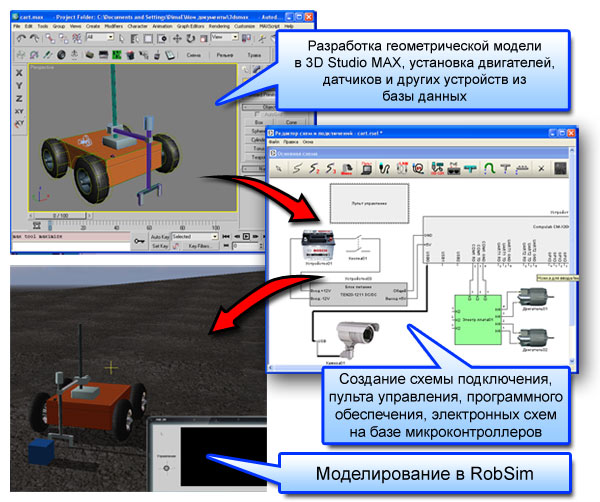Click the scheme editor's vertical scrollbar up arrow
This screenshot has height=502, width=600.
click(x=572, y=152)
